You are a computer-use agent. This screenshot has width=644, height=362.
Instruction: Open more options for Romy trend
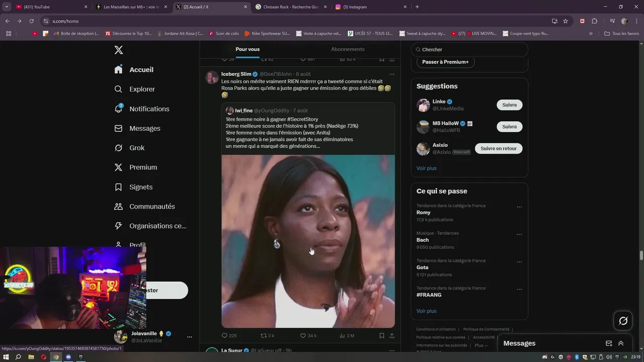point(519,207)
